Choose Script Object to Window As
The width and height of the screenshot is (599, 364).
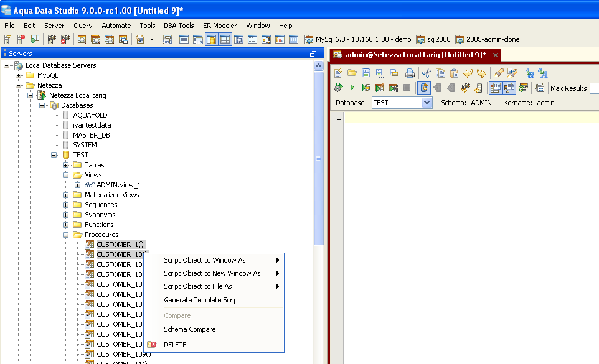[214, 260]
